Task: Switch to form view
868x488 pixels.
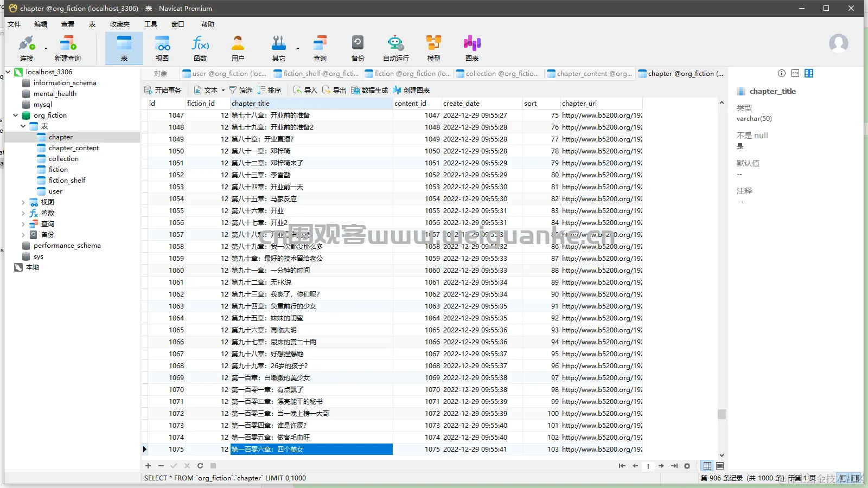Action: (720, 466)
